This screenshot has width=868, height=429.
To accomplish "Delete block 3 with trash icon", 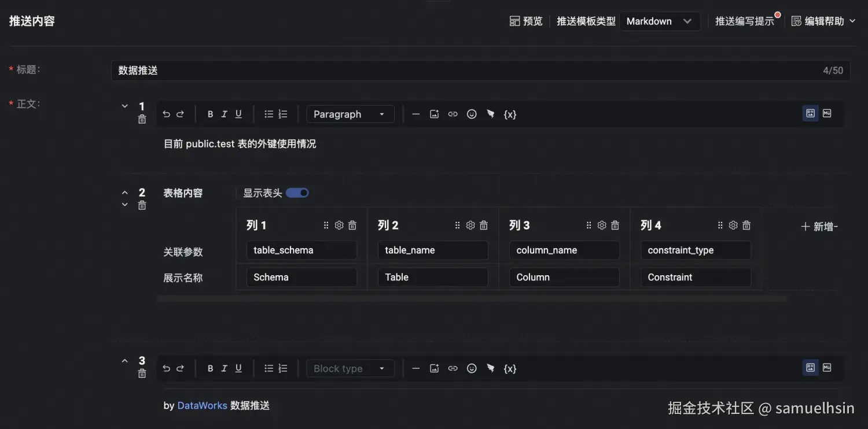I will 142,374.
